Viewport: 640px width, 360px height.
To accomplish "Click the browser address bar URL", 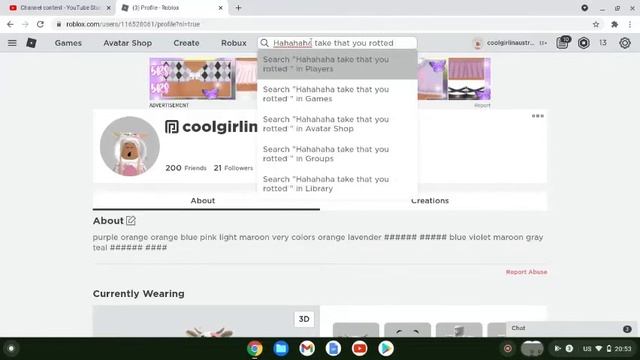I will pos(133,24).
